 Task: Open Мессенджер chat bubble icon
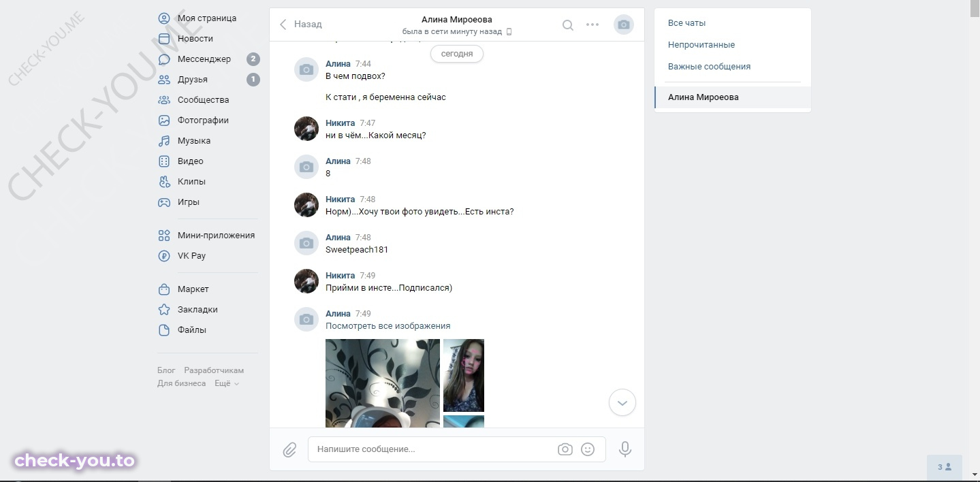point(164,59)
